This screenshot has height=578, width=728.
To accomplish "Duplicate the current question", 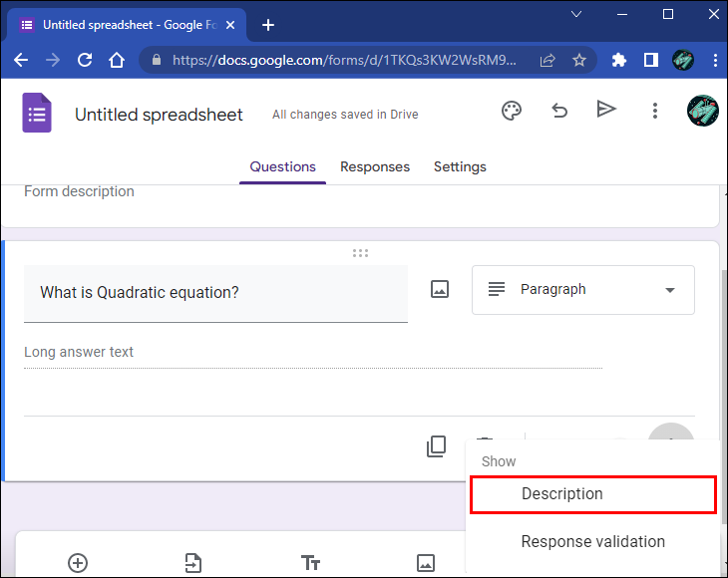I will click(x=436, y=446).
